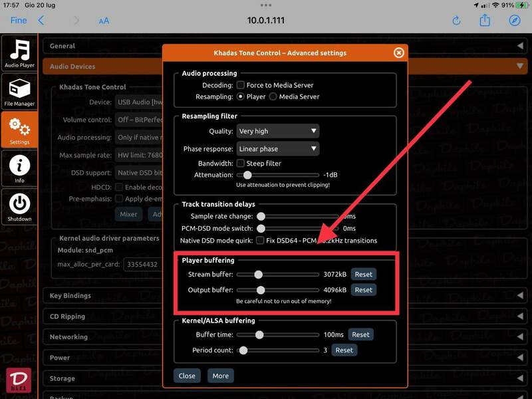Close Advanced settings dialog with X icon
This screenshot has width=532, height=399.
(398, 53)
